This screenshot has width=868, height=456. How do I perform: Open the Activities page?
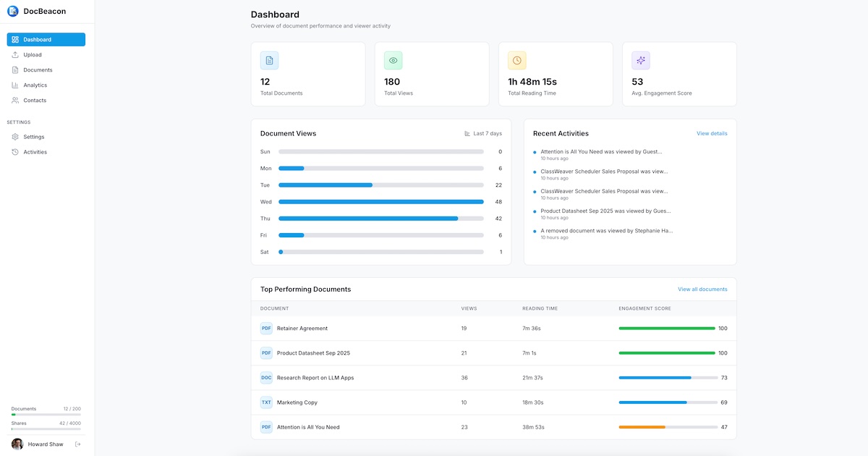[46, 152]
